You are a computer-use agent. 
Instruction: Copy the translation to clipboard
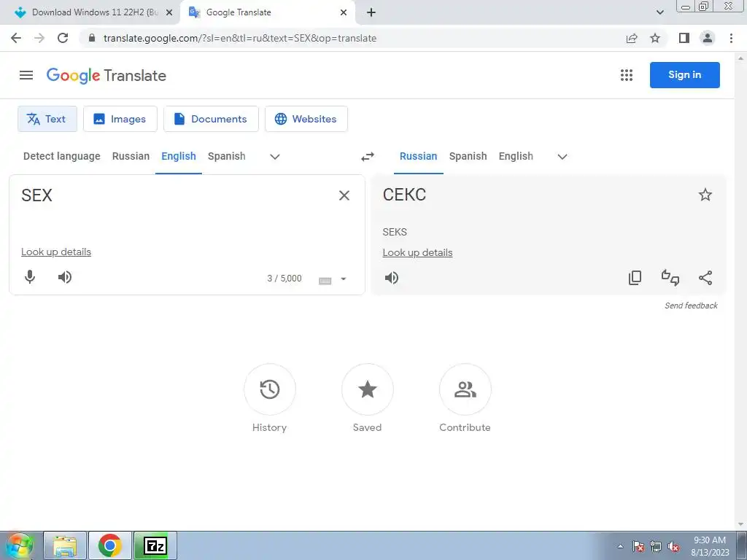[x=635, y=278]
